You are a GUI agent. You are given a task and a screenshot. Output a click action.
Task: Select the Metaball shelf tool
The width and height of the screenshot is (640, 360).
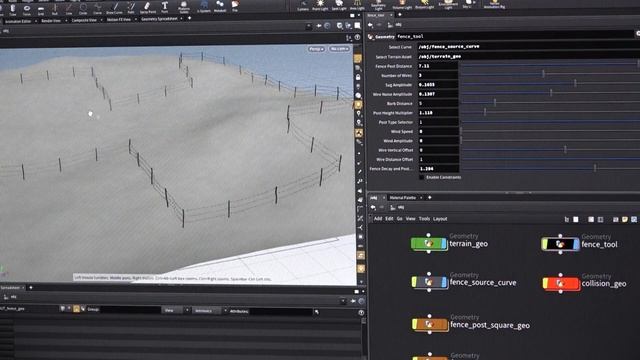[220, 6]
